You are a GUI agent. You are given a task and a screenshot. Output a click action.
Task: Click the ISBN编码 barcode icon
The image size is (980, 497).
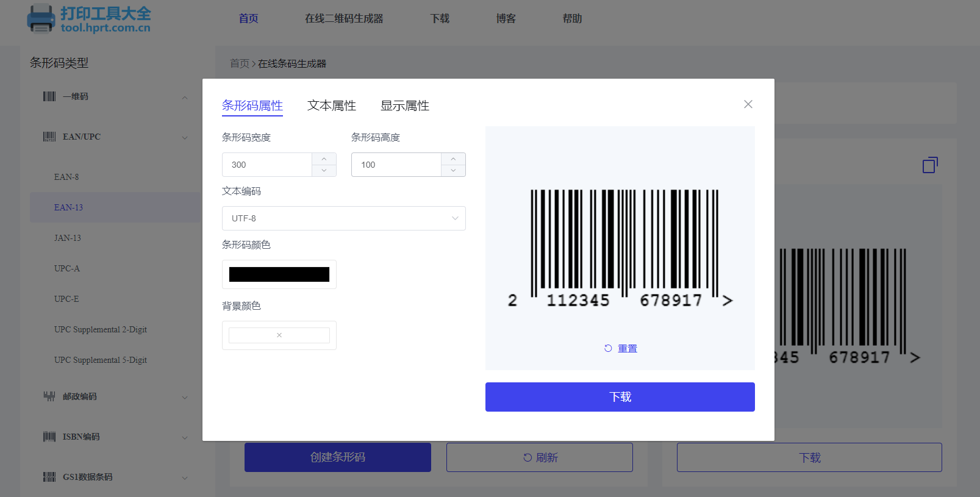(49, 437)
